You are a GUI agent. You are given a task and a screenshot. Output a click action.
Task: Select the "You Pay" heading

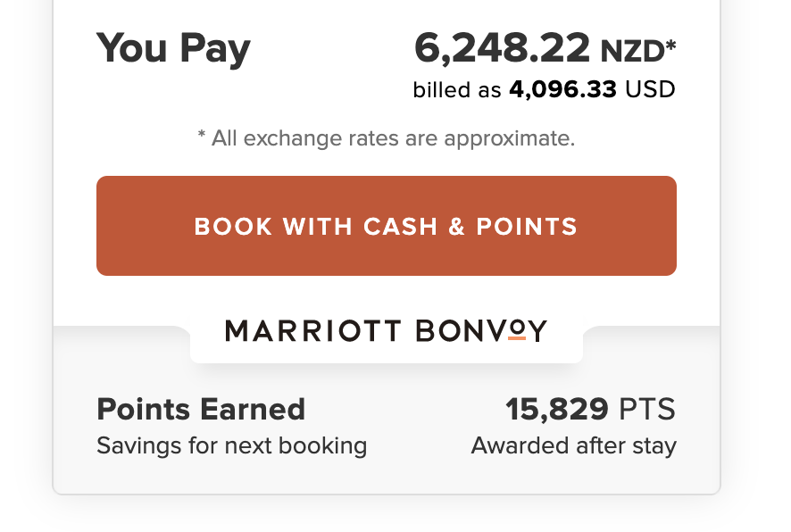[173, 48]
